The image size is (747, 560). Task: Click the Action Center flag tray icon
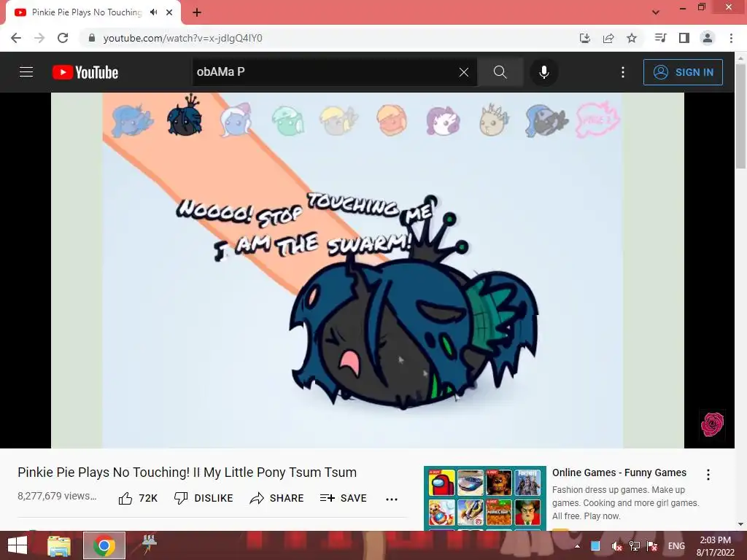tap(652, 546)
